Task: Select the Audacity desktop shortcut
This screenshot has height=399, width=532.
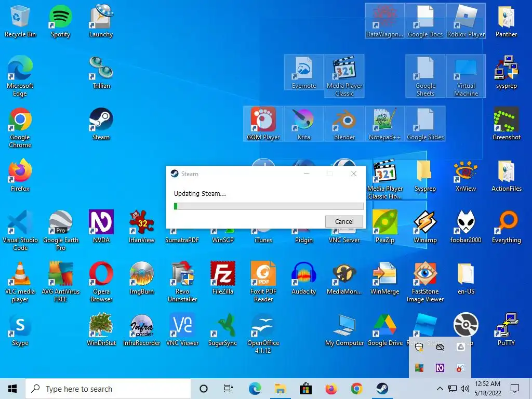Action: [303, 278]
